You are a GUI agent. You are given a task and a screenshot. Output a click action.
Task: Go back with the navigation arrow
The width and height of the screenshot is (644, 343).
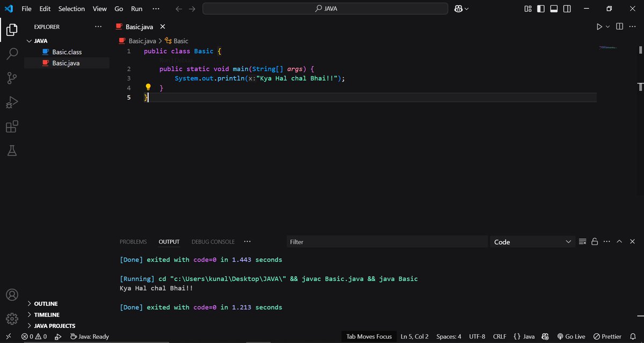179,9
